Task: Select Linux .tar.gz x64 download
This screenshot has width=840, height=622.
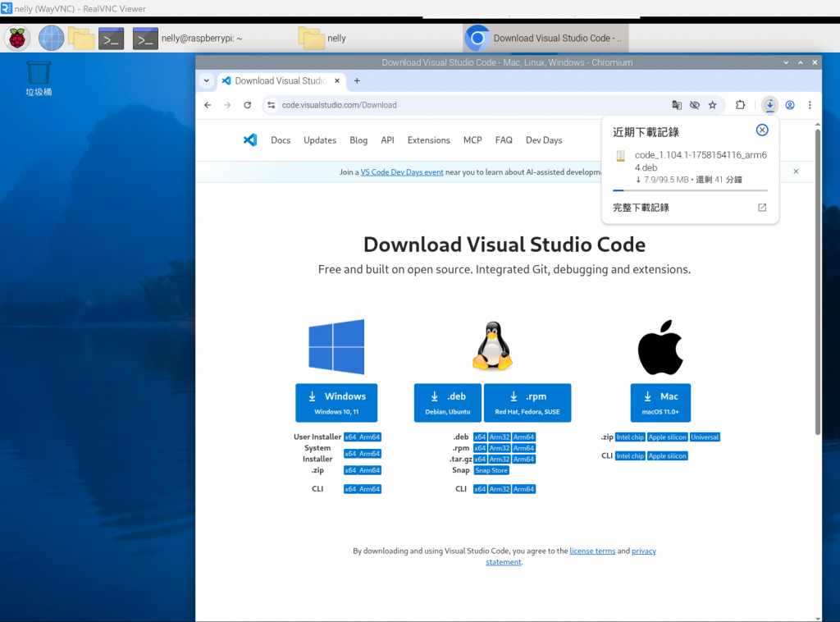Action: click(x=480, y=460)
